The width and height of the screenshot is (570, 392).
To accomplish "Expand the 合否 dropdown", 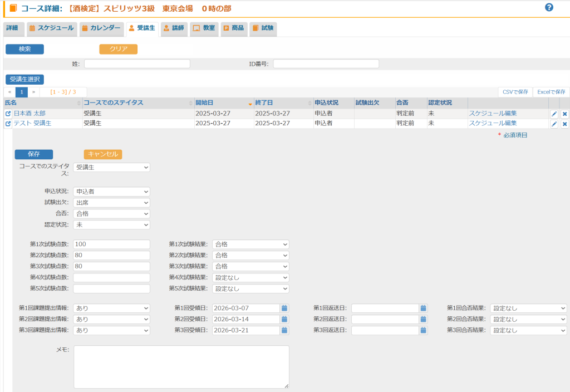I will [111, 214].
